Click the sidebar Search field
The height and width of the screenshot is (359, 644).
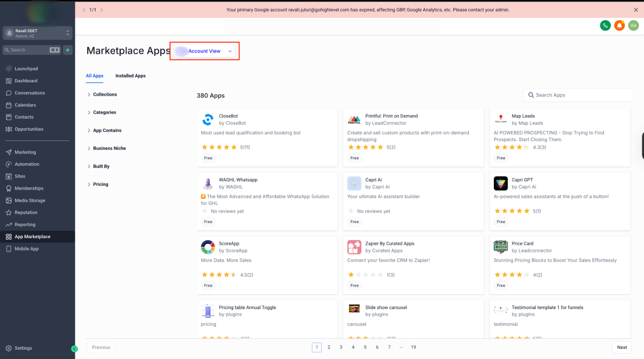(x=32, y=50)
